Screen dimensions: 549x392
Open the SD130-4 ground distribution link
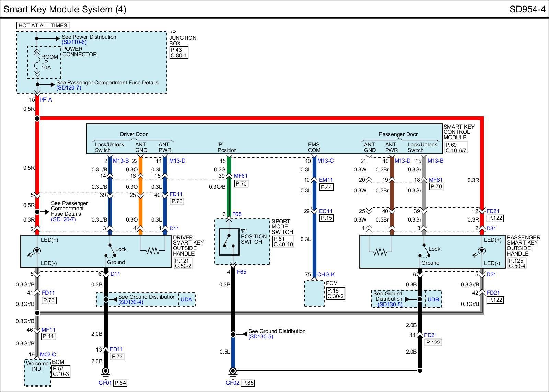[131, 302]
